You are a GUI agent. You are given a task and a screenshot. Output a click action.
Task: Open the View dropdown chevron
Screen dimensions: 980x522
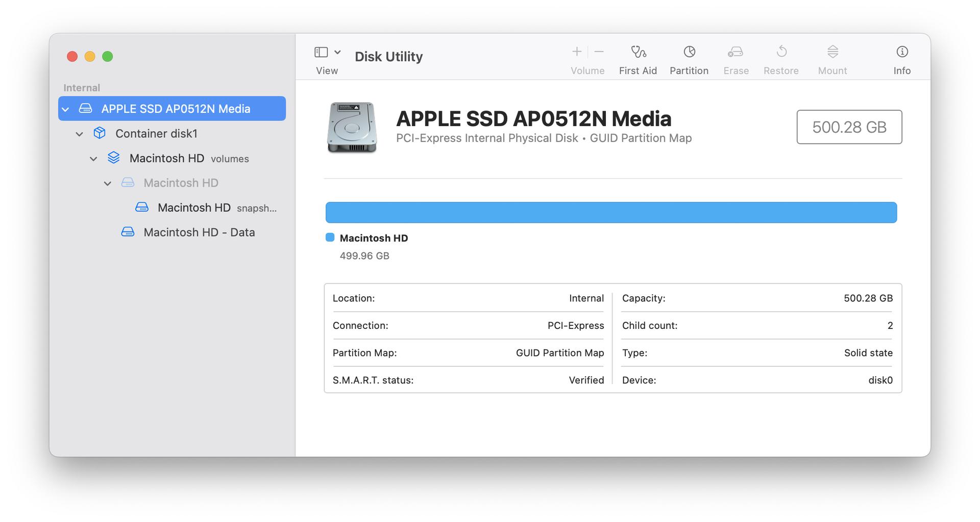tap(337, 52)
